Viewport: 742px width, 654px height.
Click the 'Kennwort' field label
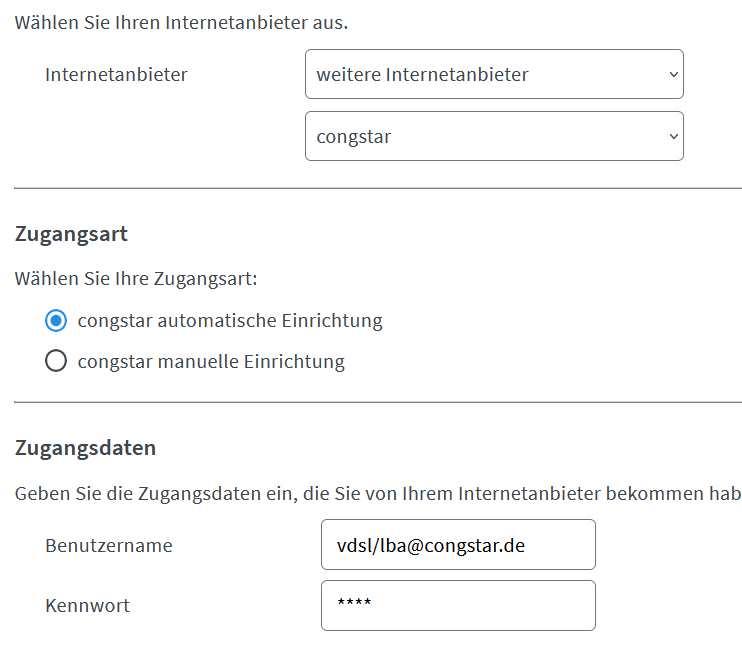87,606
